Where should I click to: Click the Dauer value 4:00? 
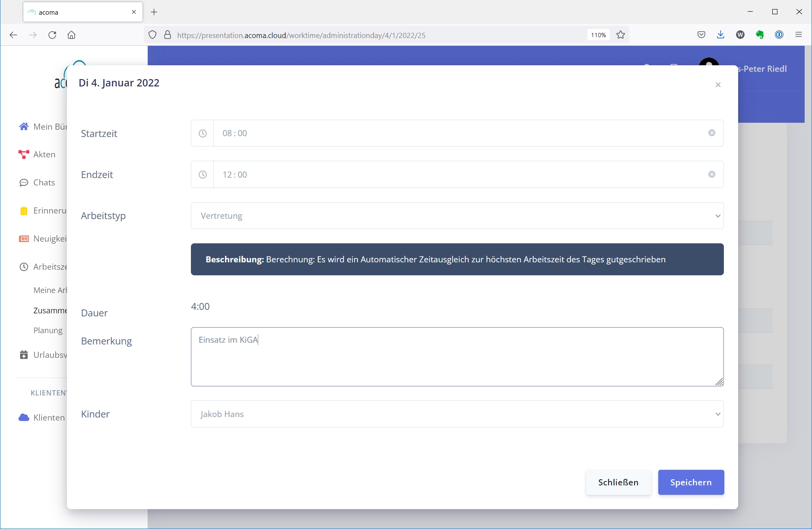[200, 306]
